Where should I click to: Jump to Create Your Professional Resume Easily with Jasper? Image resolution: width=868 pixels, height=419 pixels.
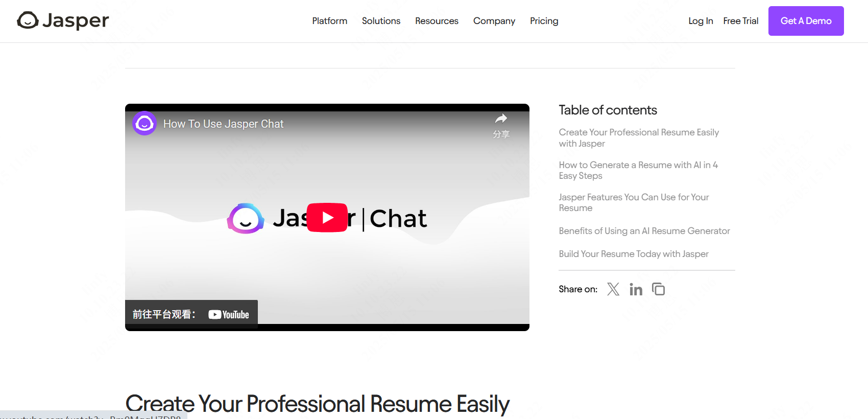[x=638, y=138]
